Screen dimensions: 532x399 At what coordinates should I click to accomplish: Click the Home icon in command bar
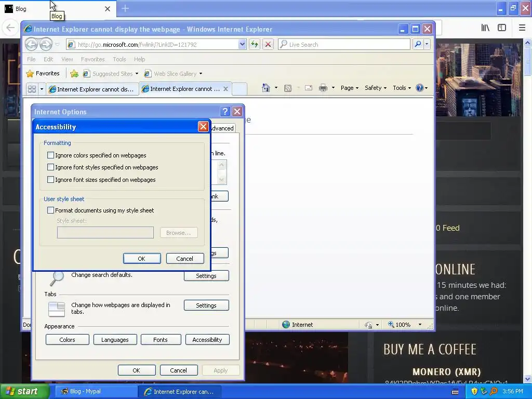tap(265, 88)
